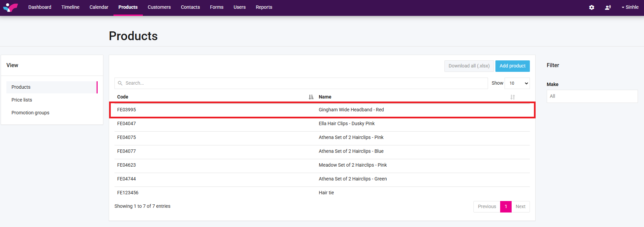Click the app logo in top-left corner
This screenshot has width=644, height=227.
(10, 7)
